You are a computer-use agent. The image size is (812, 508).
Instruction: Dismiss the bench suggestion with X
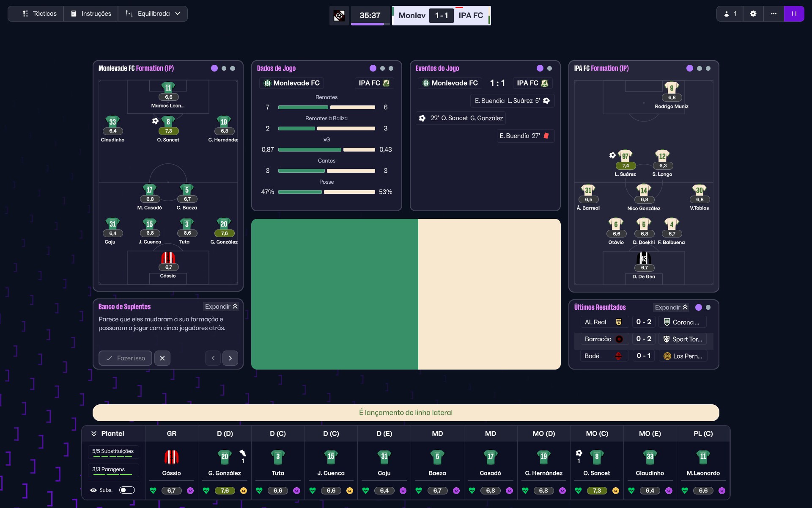coord(162,358)
